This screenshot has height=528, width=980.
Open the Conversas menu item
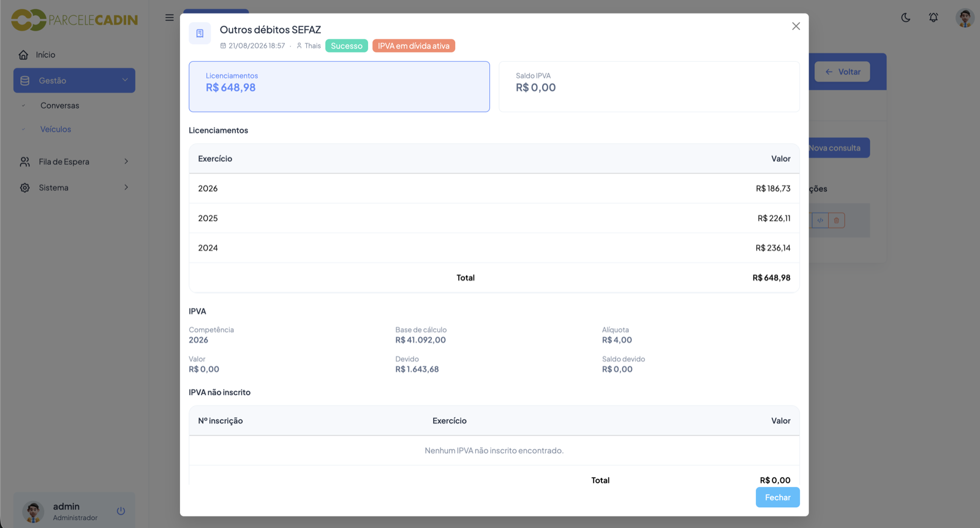(x=60, y=105)
